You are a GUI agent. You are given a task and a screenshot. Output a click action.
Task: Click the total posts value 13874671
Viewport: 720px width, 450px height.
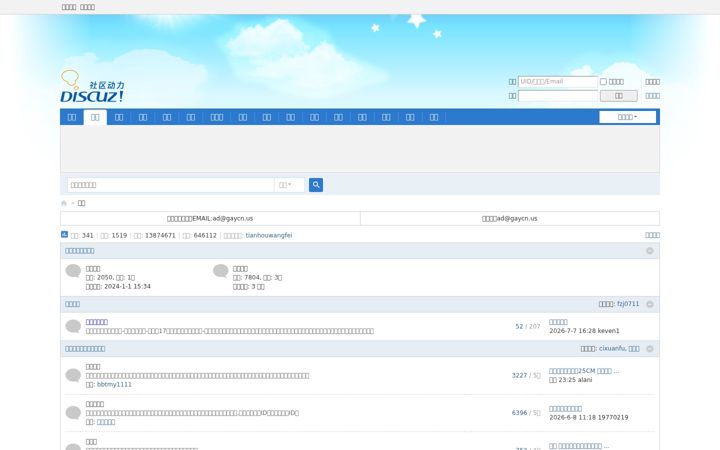coord(160,236)
